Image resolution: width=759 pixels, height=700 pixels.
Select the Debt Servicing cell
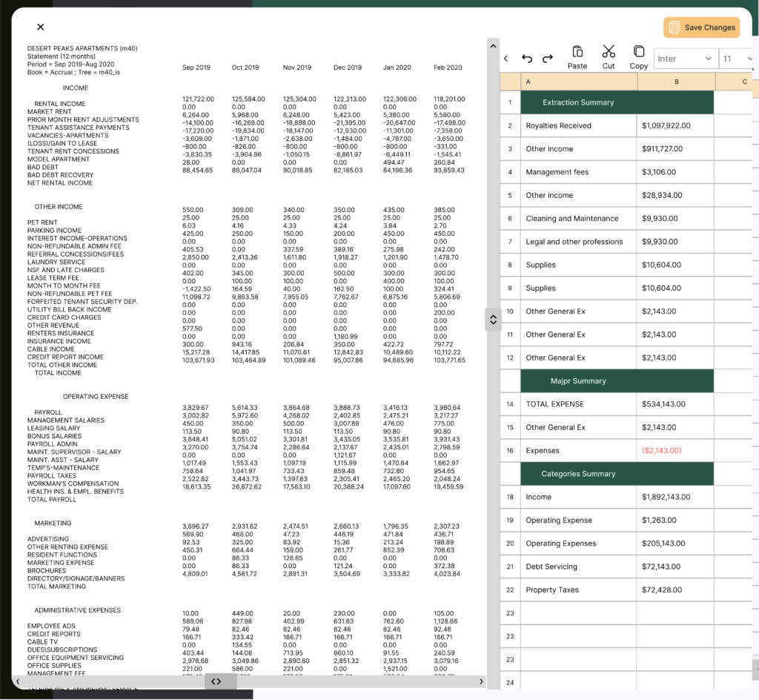point(578,567)
